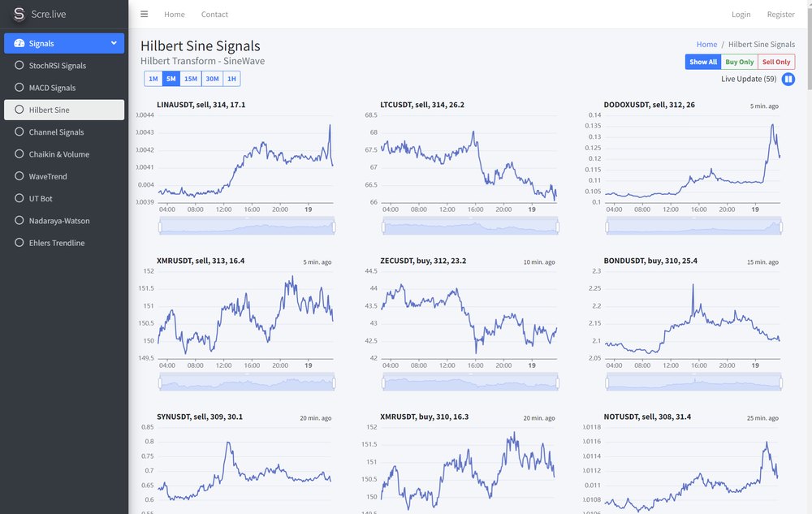The image size is (812, 514).
Task: Open the Nadaraya-Watson signals page
Action: pos(59,221)
